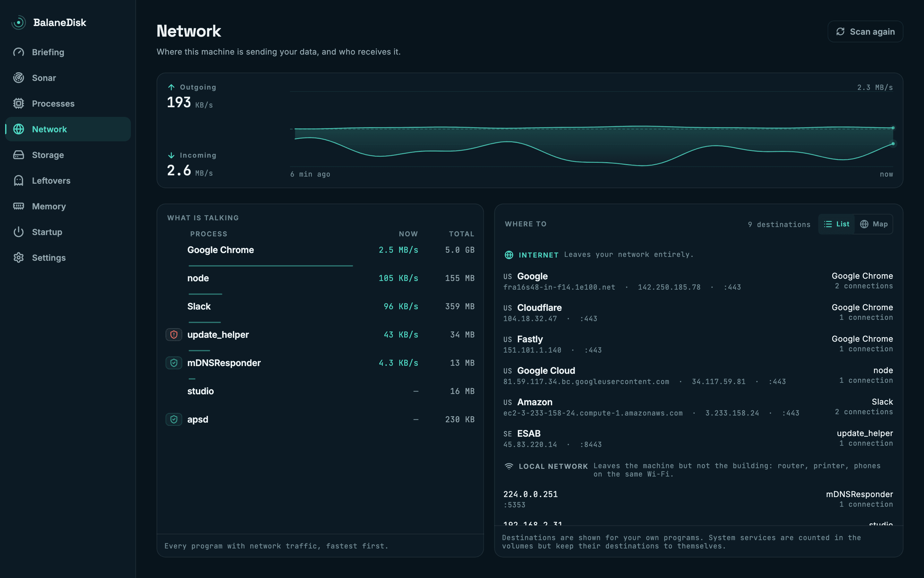
Task: Click the current outgoing point on chart
Action: coord(893,128)
